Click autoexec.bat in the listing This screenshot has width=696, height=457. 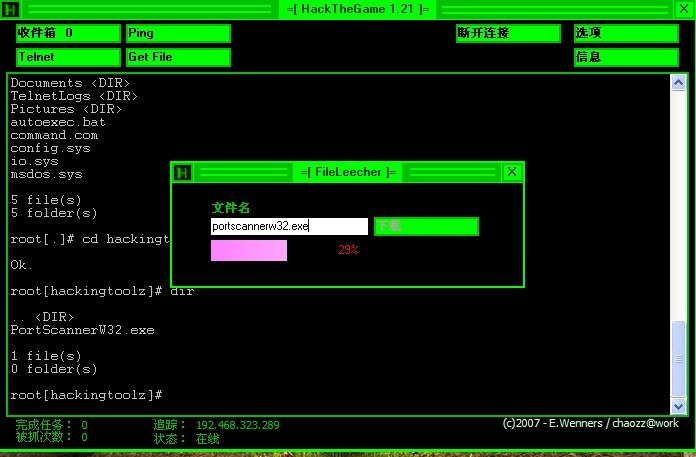pyautogui.click(x=58, y=122)
